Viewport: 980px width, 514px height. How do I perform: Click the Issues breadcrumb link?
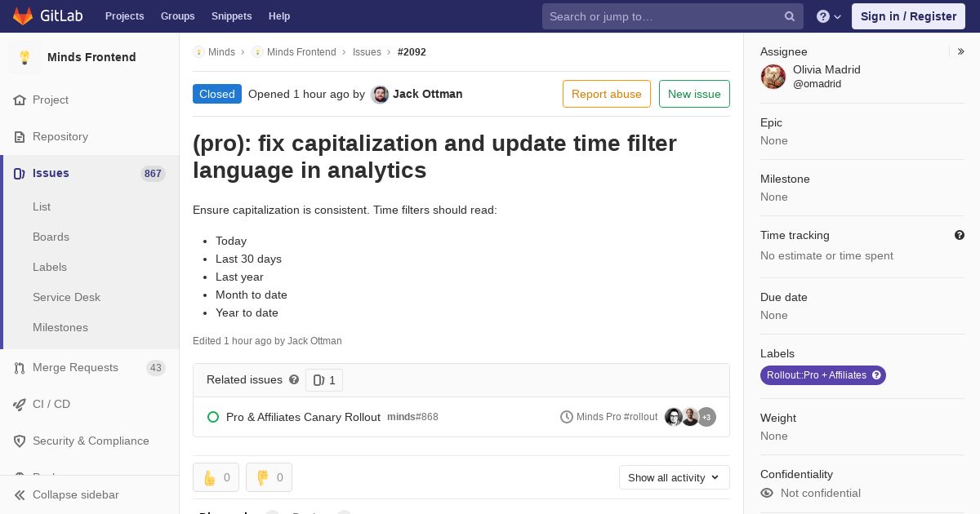367,52
